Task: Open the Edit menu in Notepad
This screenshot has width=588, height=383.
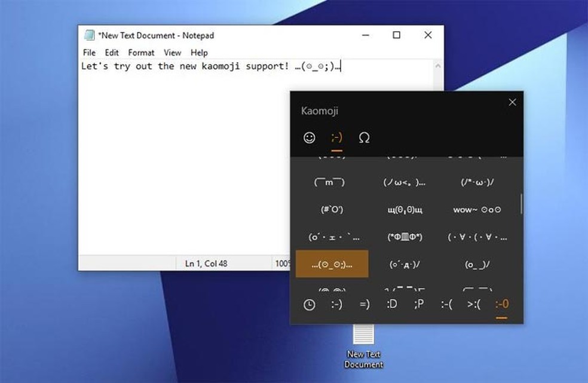Action: tap(111, 53)
